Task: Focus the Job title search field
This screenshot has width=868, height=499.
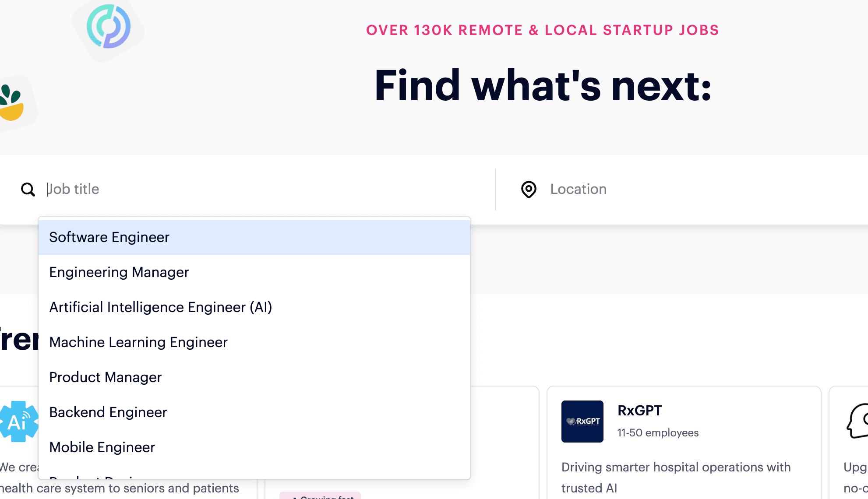Action: point(263,189)
